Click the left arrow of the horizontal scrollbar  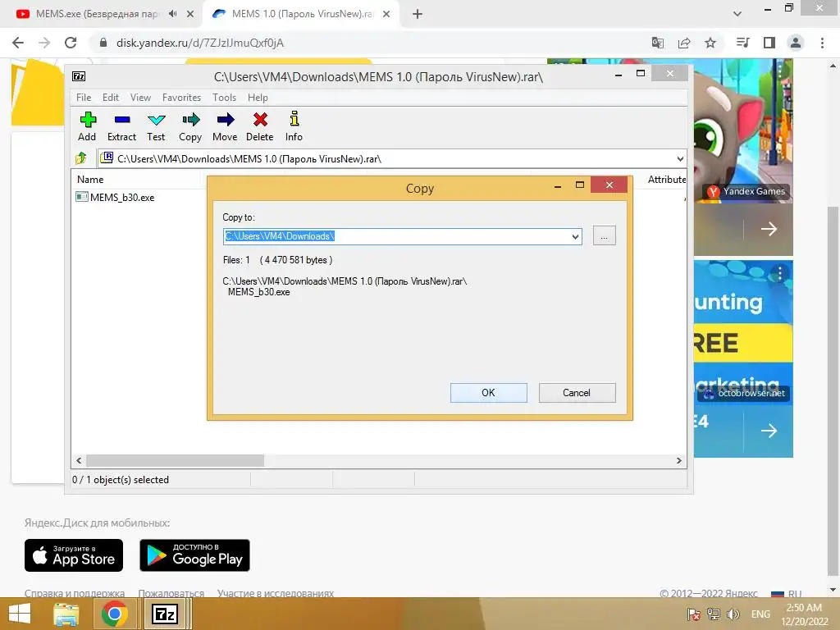click(x=79, y=461)
